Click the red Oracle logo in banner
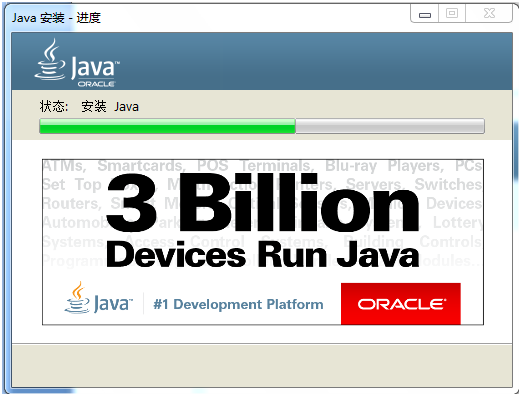Screen dimensions: 521x396 [x=401, y=304]
